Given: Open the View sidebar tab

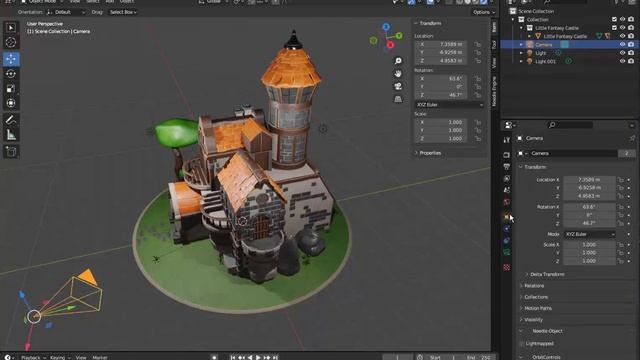Looking at the screenshot, I should point(494,62).
